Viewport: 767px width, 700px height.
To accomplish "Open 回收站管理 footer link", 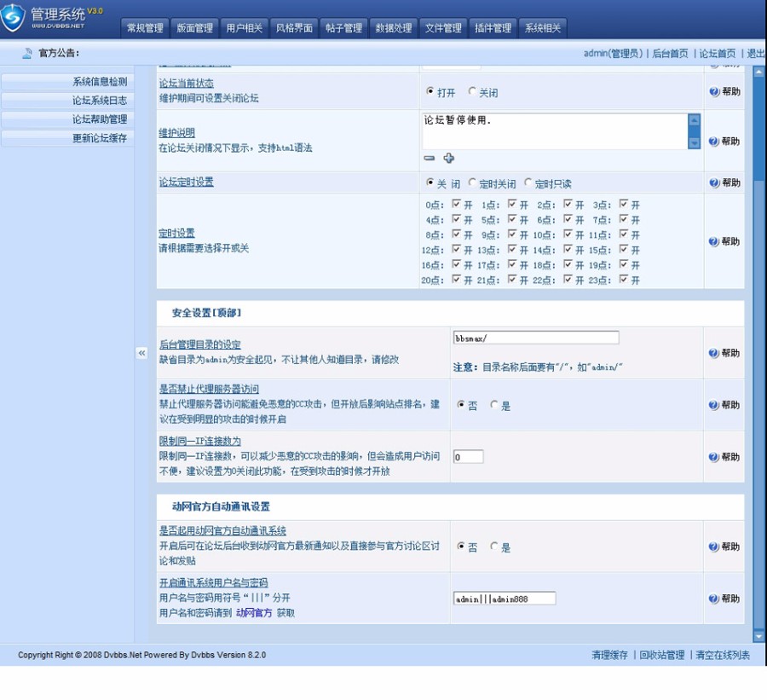I will tap(662, 655).
